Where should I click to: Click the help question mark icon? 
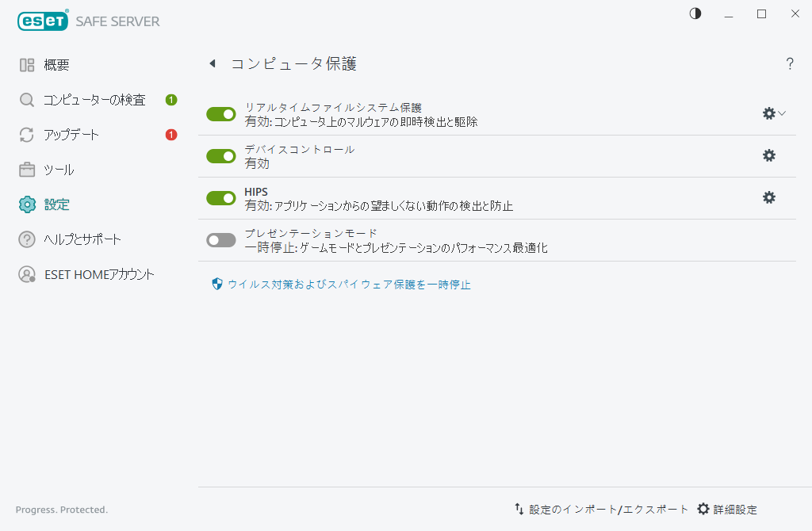coord(790,63)
